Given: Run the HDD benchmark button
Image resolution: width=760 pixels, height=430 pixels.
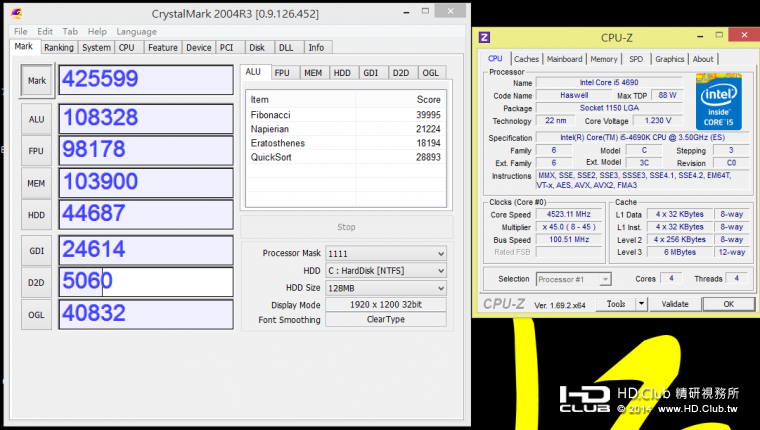Looking at the screenshot, I should 36,215.
